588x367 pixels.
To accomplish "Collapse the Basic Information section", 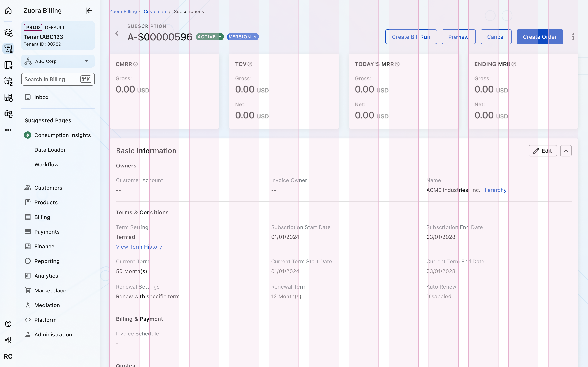I will click(x=566, y=151).
